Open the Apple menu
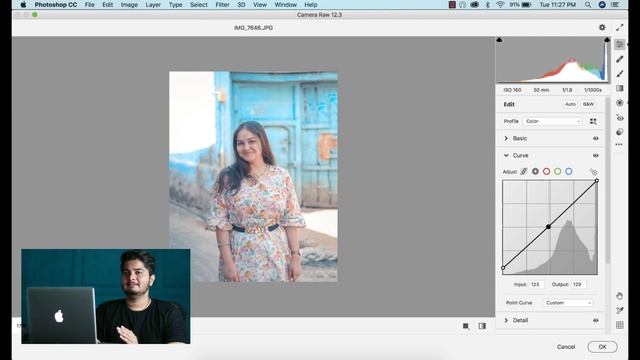The height and width of the screenshot is (360, 640). coord(23,5)
